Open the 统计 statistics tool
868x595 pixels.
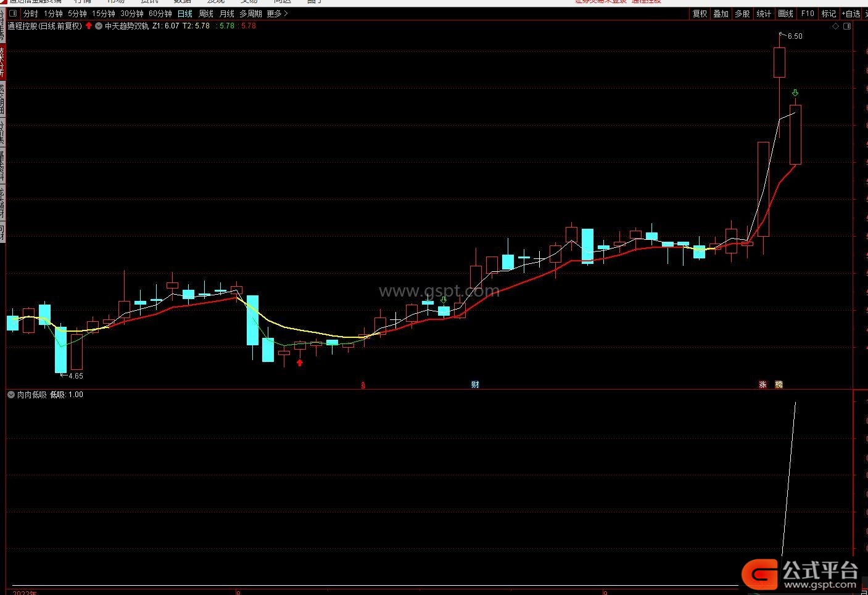pos(764,14)
